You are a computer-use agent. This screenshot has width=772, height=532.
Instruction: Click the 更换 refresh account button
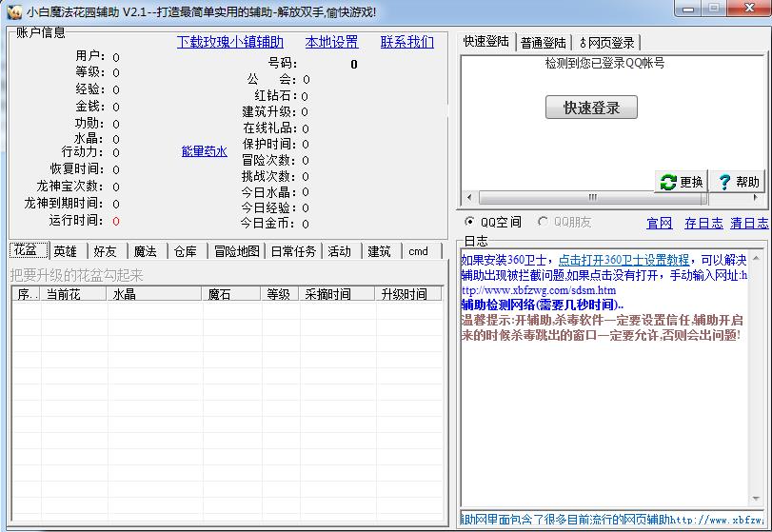(682, 182)
